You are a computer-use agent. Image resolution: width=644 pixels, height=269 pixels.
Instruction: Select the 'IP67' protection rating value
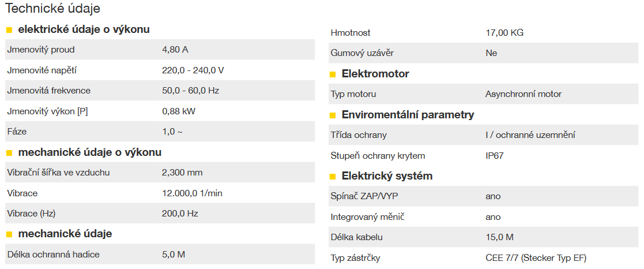click(495, 156)
